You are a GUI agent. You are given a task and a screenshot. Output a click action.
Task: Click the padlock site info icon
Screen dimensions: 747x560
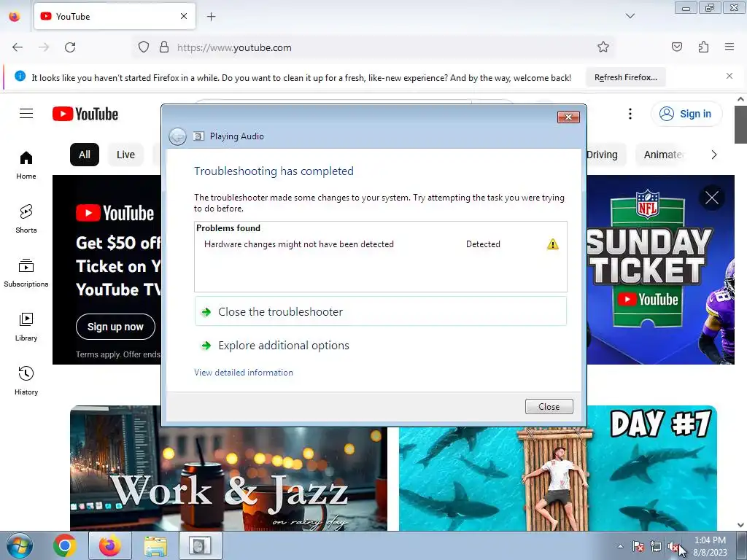[x=164, y=47]
